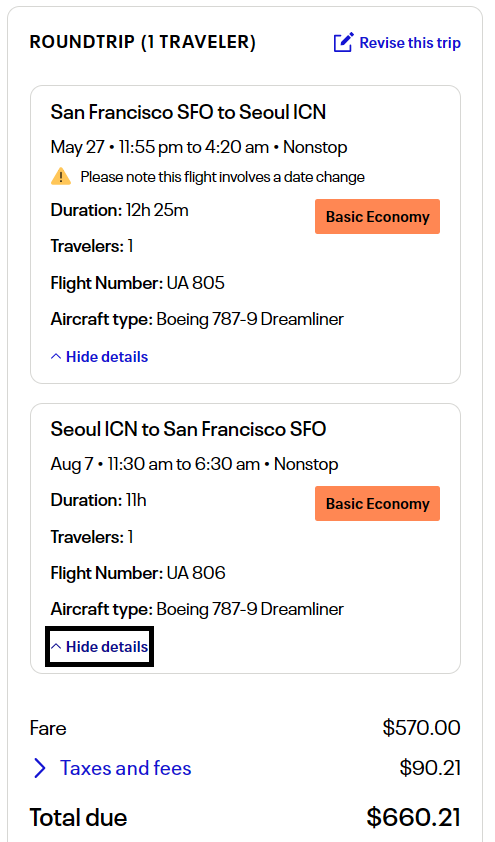Click the yellow date change warning icon

61,176
